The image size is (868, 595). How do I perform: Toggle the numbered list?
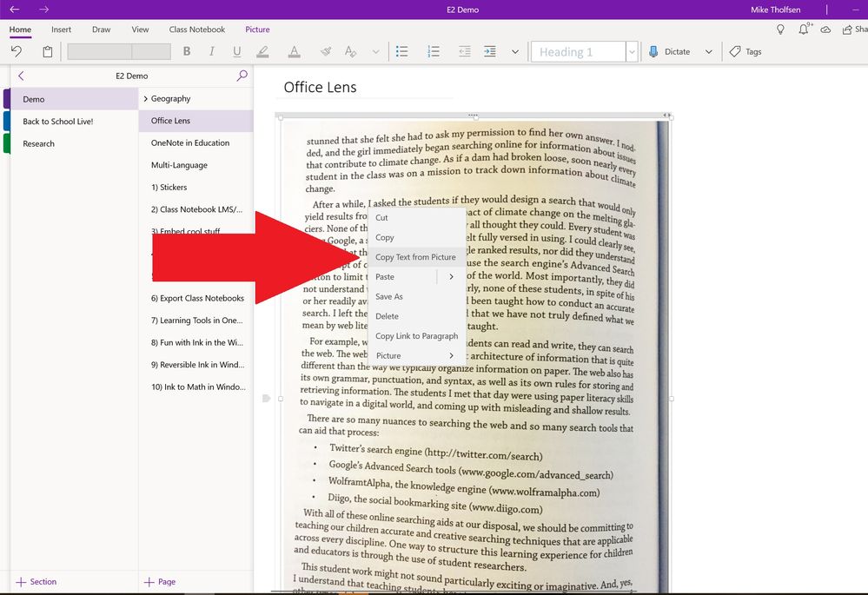pos(434,51)
